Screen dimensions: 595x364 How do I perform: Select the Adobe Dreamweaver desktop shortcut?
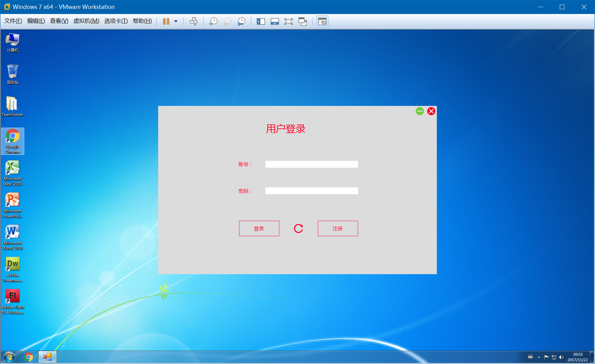coord(13,270)
